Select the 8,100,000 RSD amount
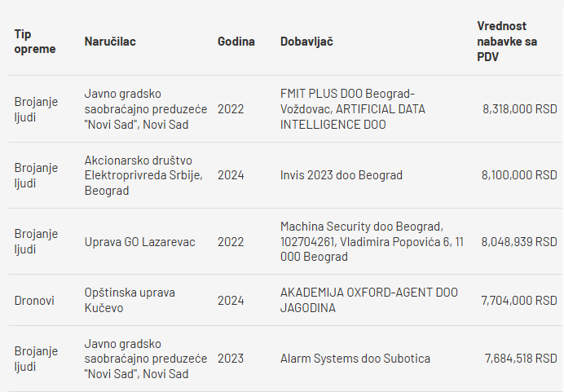564x392 pixels. click(x=519, y=175)
